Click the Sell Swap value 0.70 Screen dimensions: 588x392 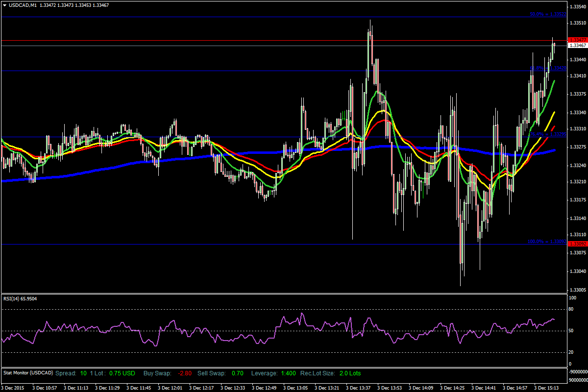[237, 373]
